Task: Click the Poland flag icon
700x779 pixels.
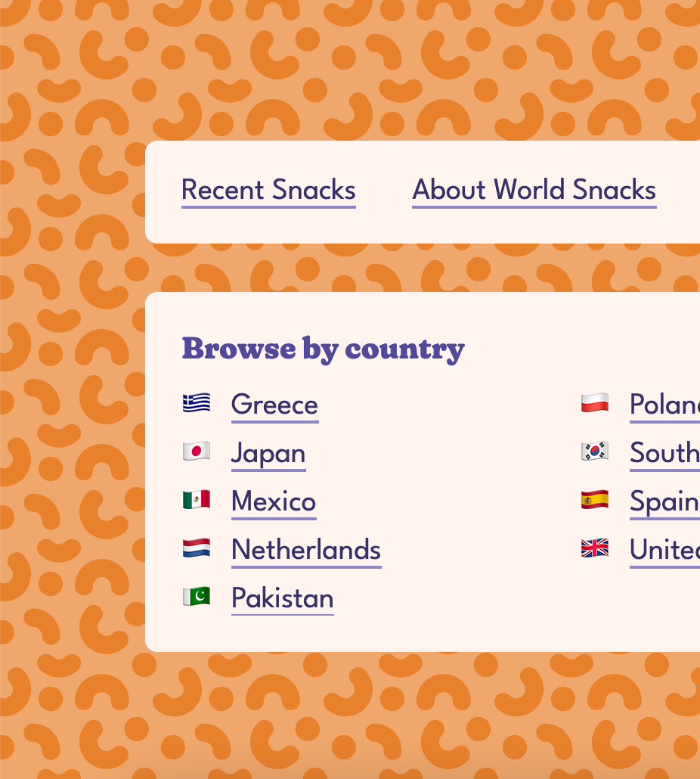Action: click(595, 404)
